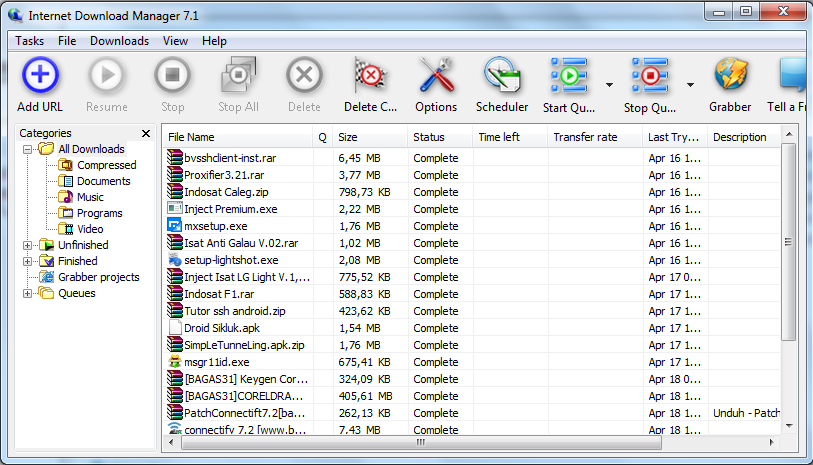The image size is (813, 465).
Task: Sort by the Time left column header
Action: (x=510, y=137)
